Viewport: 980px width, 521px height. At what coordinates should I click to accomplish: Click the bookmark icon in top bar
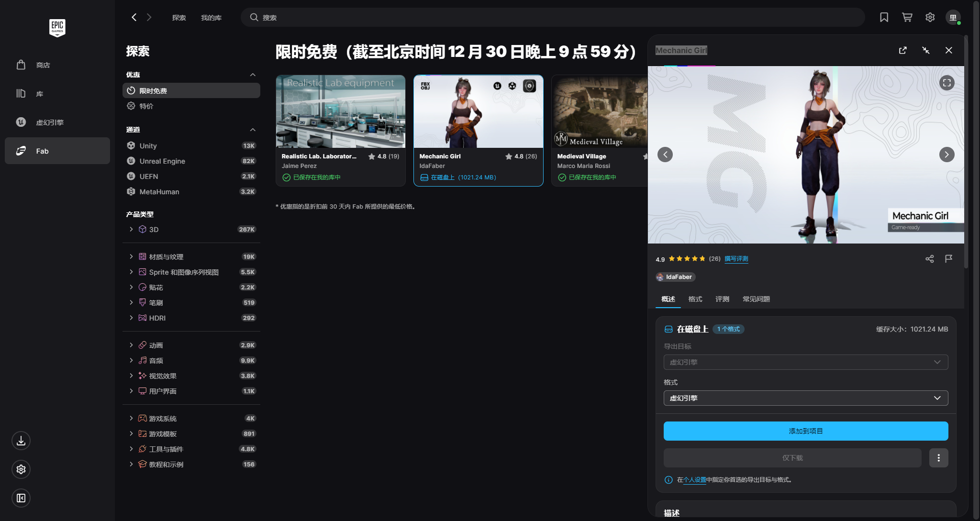(x=884, y=18)
